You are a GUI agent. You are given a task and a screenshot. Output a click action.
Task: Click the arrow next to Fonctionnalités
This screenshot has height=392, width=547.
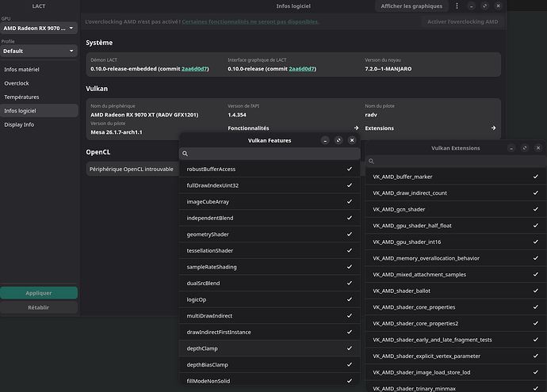[356, 128]
